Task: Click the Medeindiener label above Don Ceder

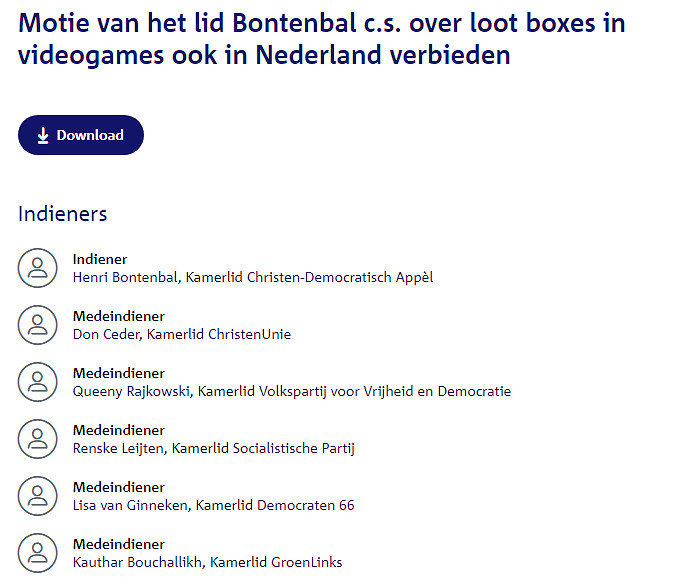Action: 118,317
